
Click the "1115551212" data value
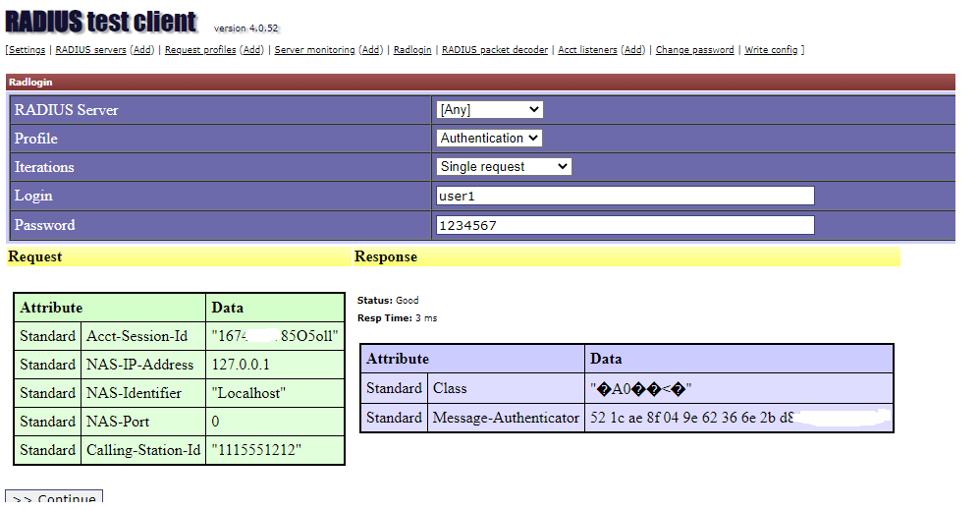click(257, 450)
